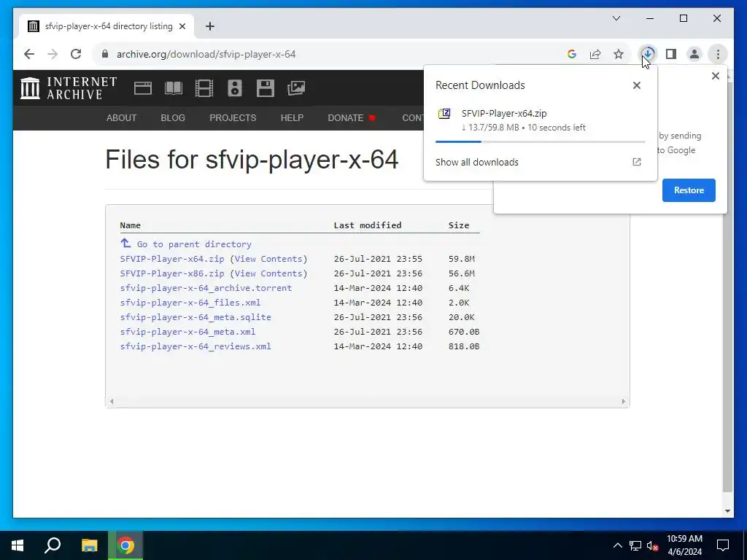The width and height of the screenshot is (747, 560).
Task: Click the muted volume tray icon
Action: point(653,545)
